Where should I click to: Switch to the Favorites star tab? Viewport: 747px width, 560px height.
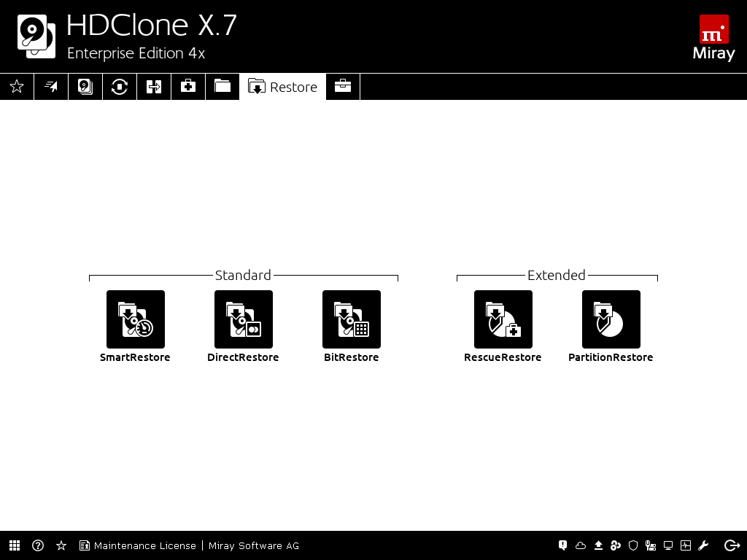click(x=17, y=87)
